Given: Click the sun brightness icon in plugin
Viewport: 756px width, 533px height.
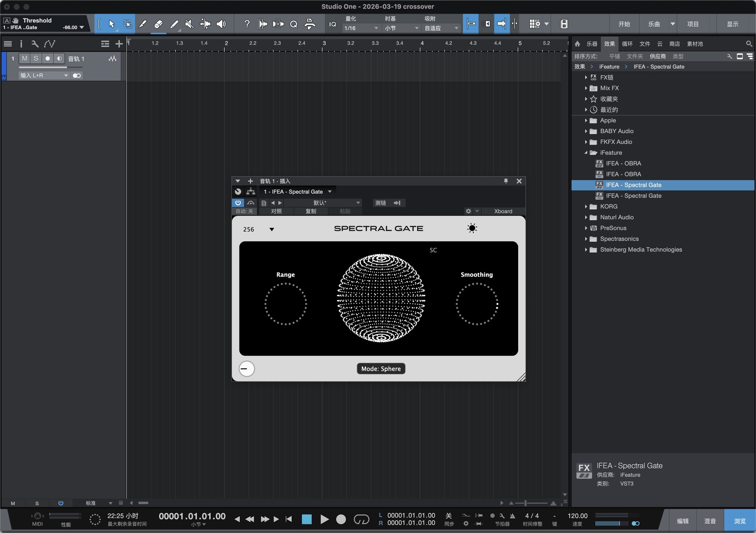Looking at the screenshot, I should pos(472,228).
